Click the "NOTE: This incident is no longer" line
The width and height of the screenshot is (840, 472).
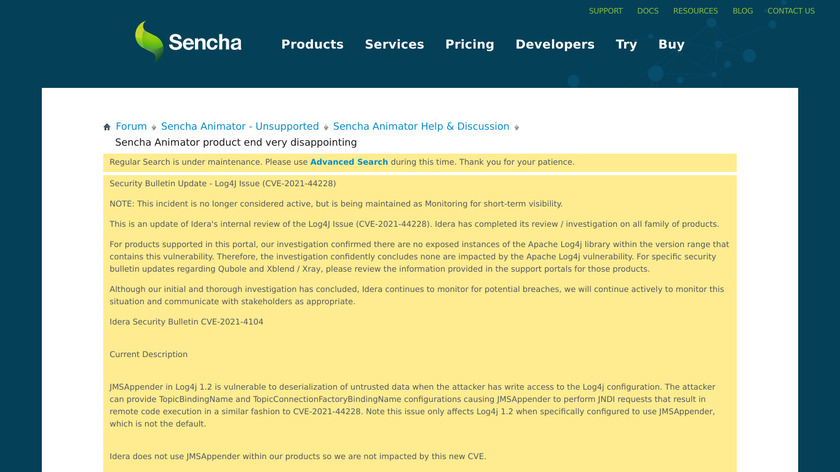point(336,204)
